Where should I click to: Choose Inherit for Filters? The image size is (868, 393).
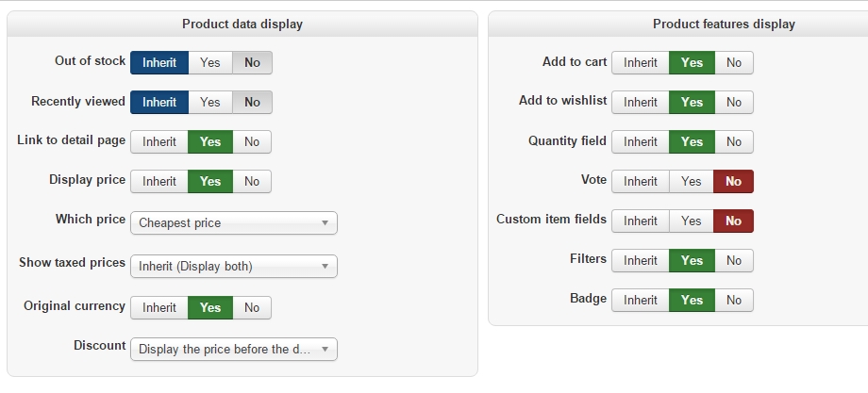click(641, 260)
